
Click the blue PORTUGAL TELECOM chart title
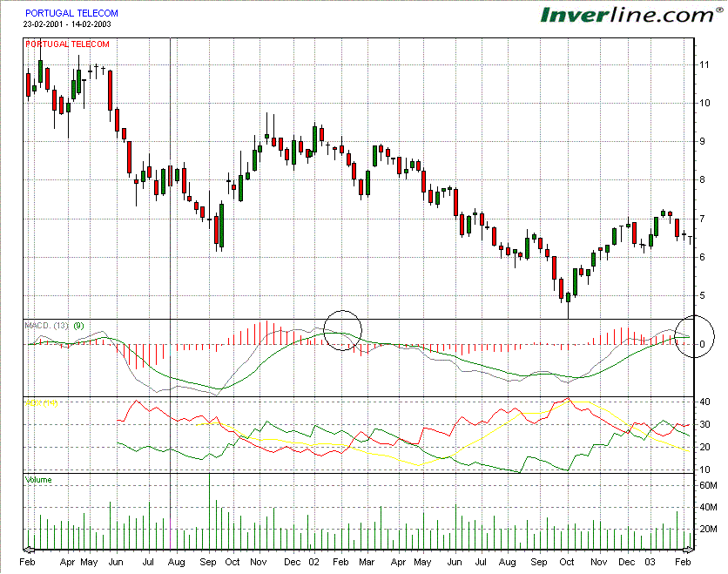click(x=71, y=13)
